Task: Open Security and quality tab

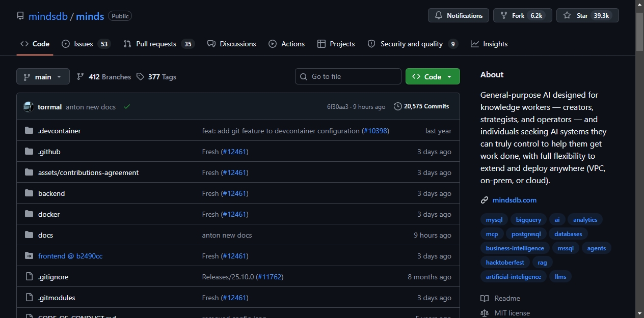Action: click(x=413, y=44)
